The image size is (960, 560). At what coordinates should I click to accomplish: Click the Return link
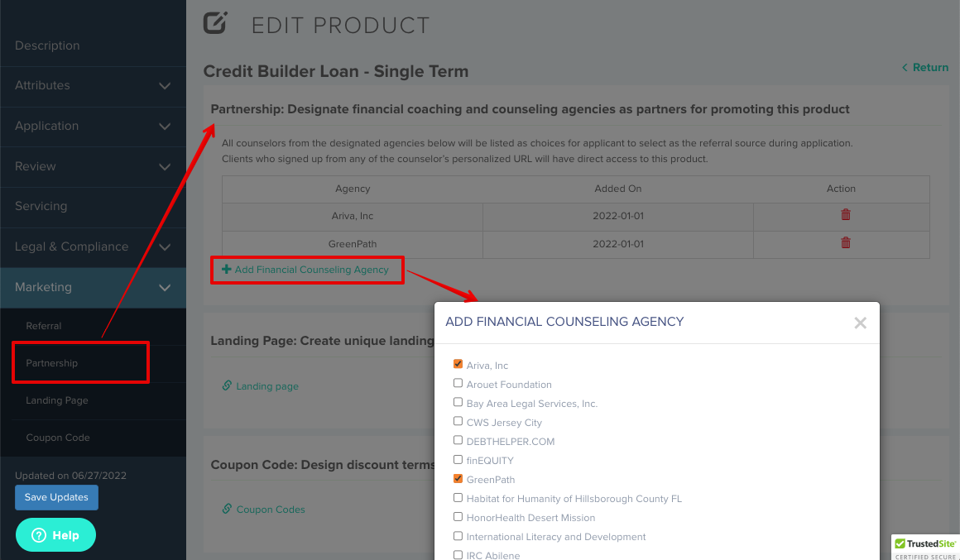pos(925,67)
